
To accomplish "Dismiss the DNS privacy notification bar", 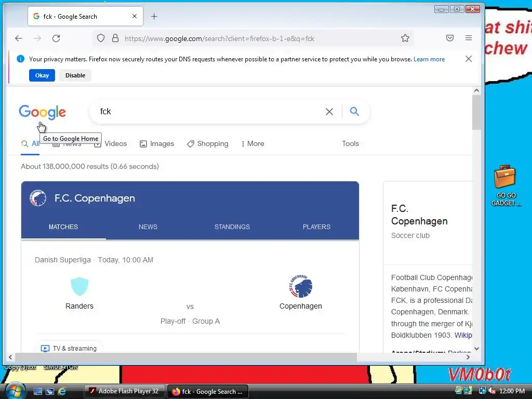I will [x=469, y=59].
